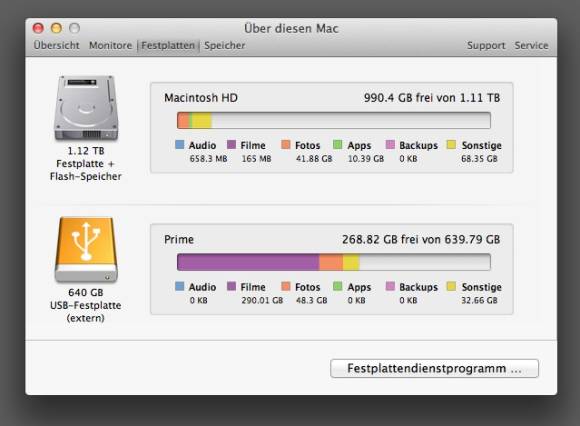The image size is (580, 426).
Task: Click the purple Filme segment in Prime bar
Action: point(248,262)
